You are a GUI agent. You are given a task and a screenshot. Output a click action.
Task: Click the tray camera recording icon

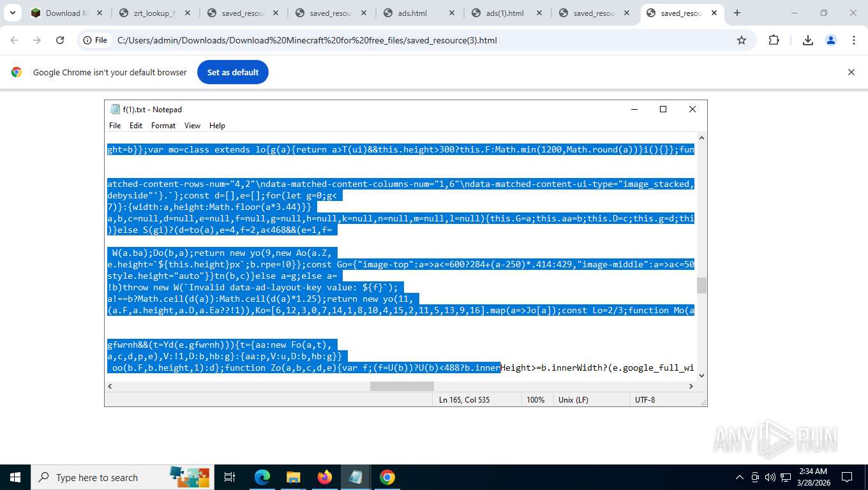pos(755,477)
